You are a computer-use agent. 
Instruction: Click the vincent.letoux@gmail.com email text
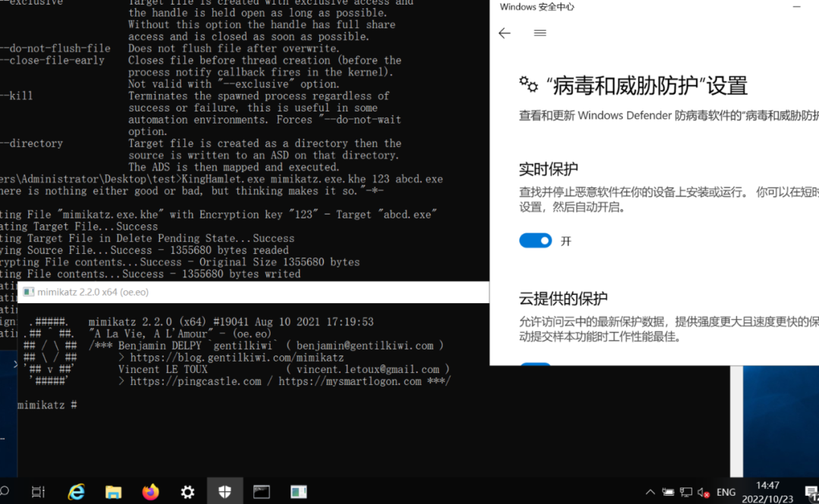pyautogui.click(x=368, y=369)
